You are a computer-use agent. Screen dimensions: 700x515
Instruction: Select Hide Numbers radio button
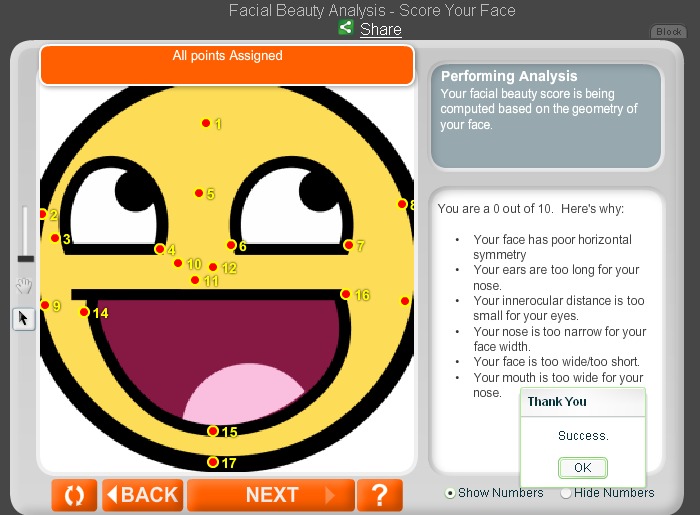(566, 493)
